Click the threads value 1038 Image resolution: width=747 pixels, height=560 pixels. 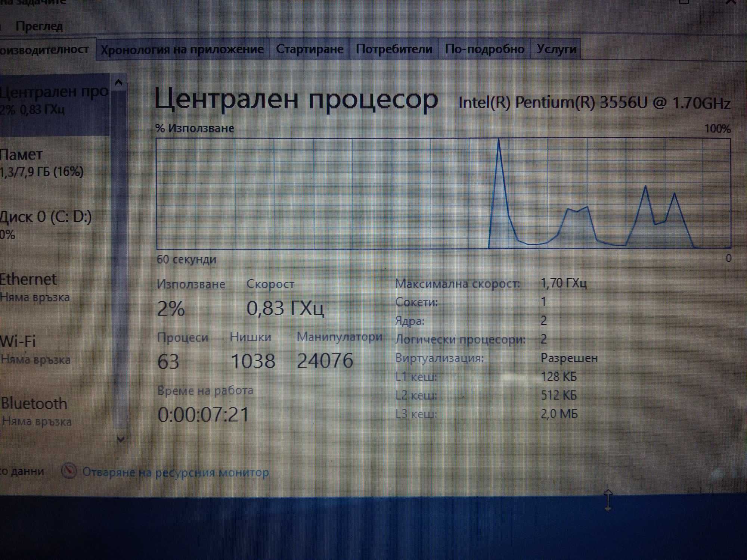coord(253,361)
